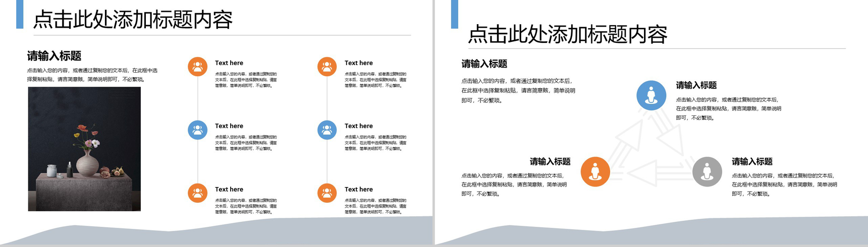Select the flower vase photo on the left slide
Screen dimensions: 868x247
click(x=84, y=149)
